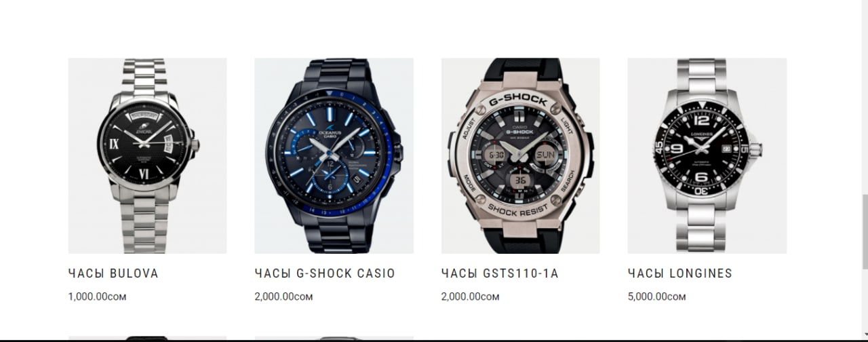Image resolution: width=868 pixels, height=342 pixels.
Task: Open the ЧАСЫ GSTS110-1A product title
Action: coord(500,273)
